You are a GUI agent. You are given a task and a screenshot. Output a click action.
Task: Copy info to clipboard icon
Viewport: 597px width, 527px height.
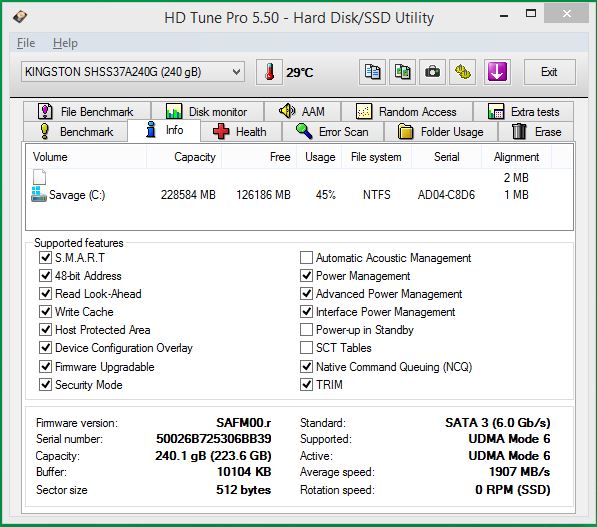[x=372, y=72]
